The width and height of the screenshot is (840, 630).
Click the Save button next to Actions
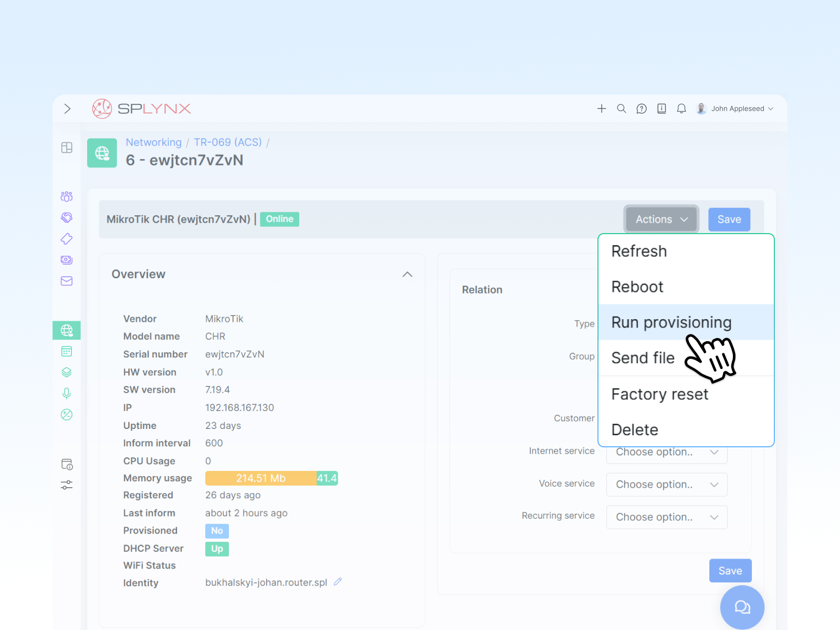(x=729, y=219)
